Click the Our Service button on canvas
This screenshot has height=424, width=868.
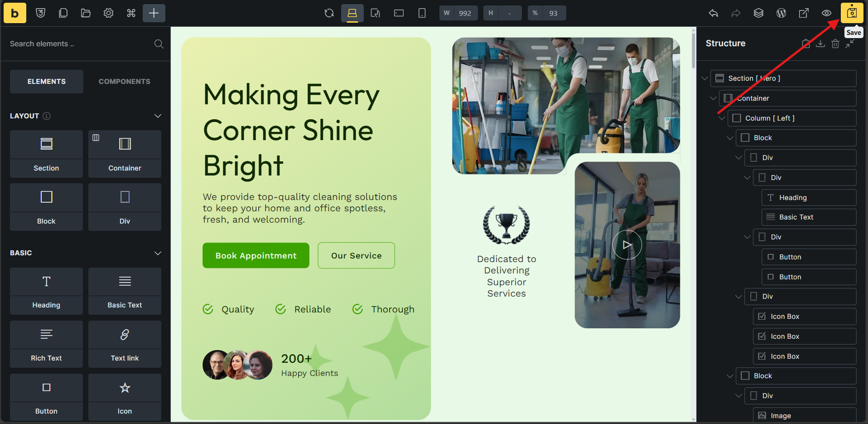357,255
